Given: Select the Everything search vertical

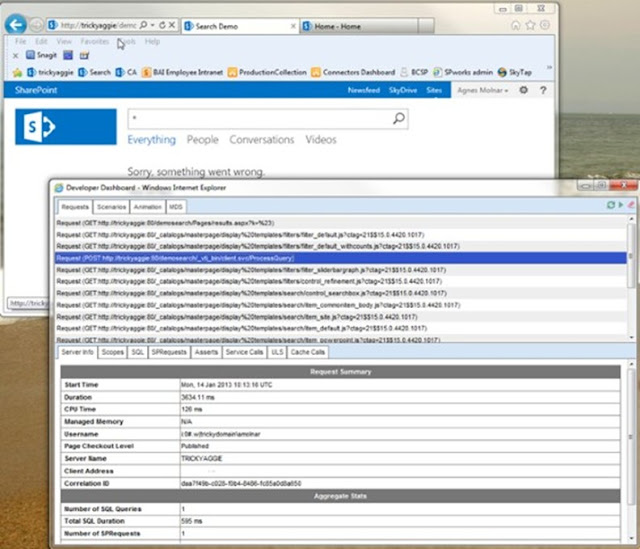Looking at the screenshot, I should (151, 140).
